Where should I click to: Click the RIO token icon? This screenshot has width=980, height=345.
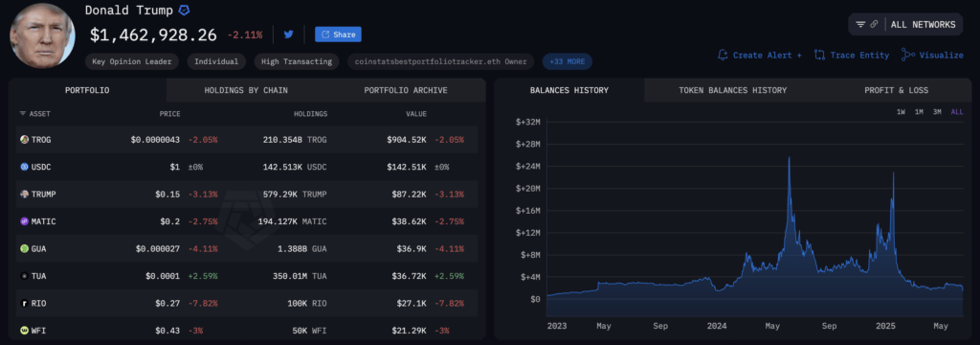(24, 303)
